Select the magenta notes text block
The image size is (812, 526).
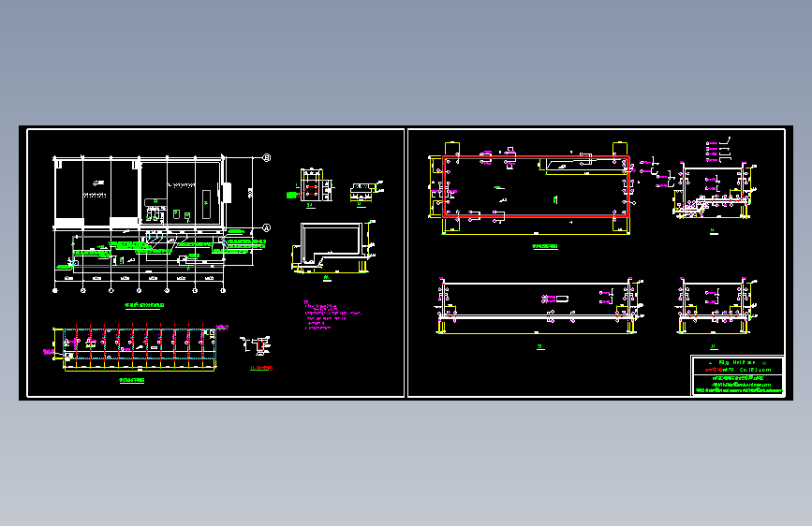click(x=332, y=314)
